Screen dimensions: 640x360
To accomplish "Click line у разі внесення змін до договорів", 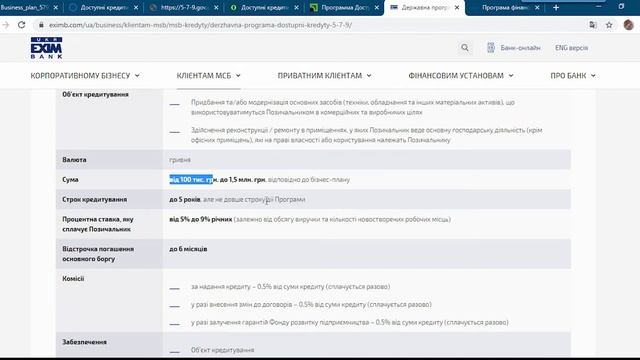I will click(311, 304).
